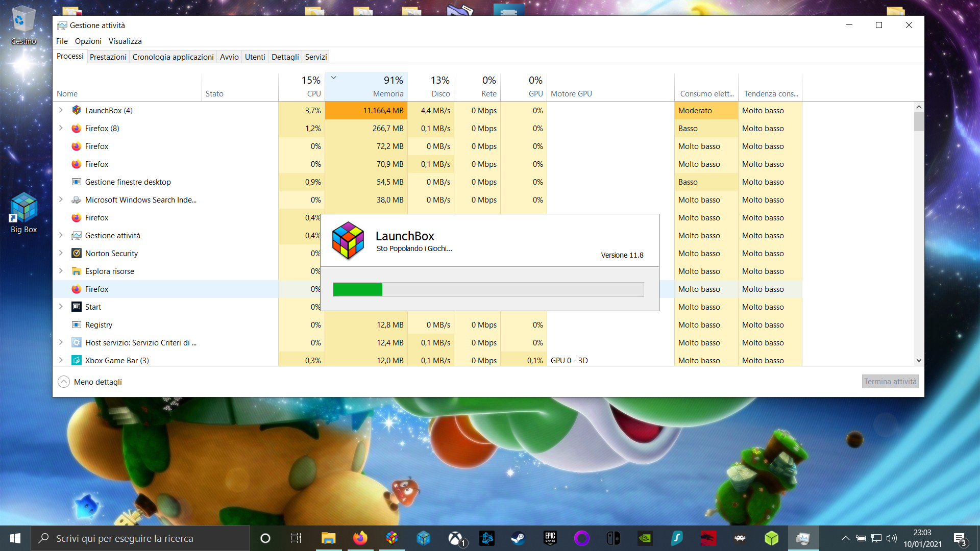Open Steam from the taskbar

pyautogui.click(x=518, y=538)
